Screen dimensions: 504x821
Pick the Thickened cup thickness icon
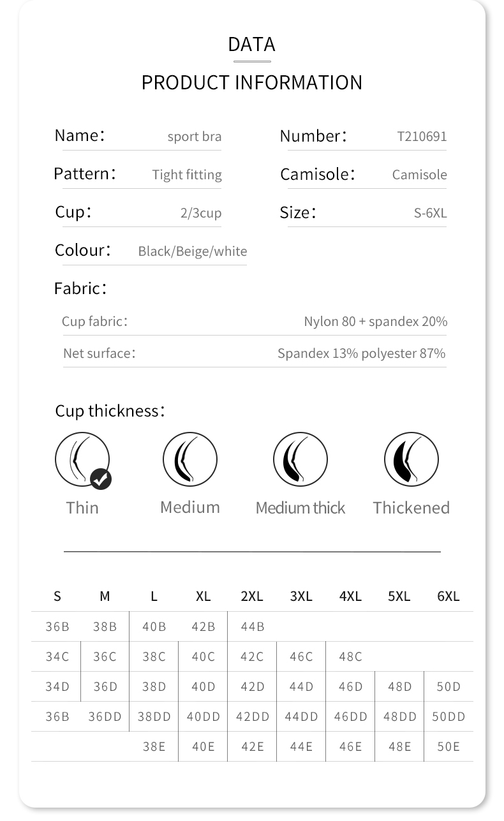tap(411, 459)
